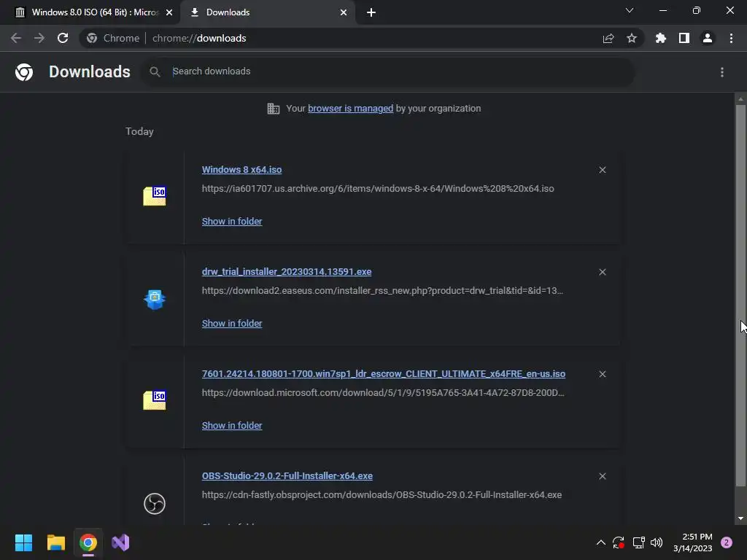Screen dimensions: 747x560
Task: Click the scrollbar down arrow
Action: point(740,518)
